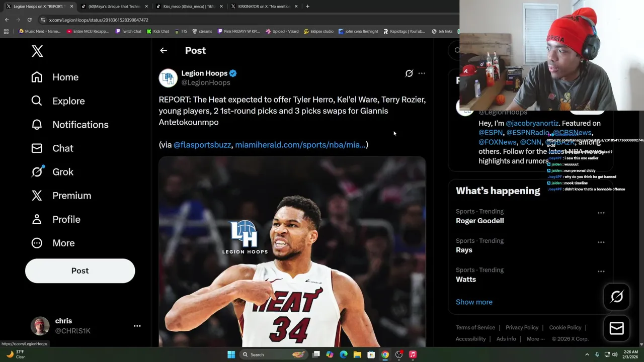The image size is (644, 362).
Task: Open Ads info footer link
Action: click(506, 339)
